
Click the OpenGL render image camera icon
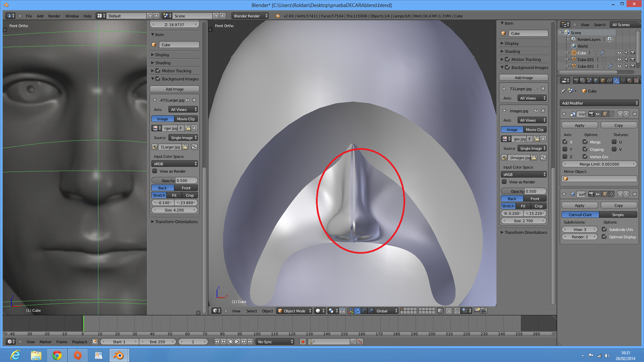pos(477,311)
